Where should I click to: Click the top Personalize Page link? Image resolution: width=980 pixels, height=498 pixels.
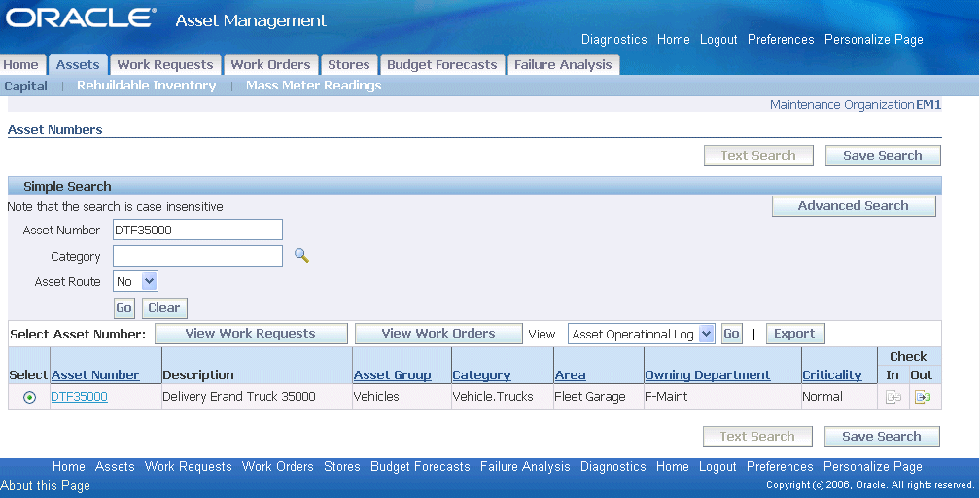coord(873,40)
